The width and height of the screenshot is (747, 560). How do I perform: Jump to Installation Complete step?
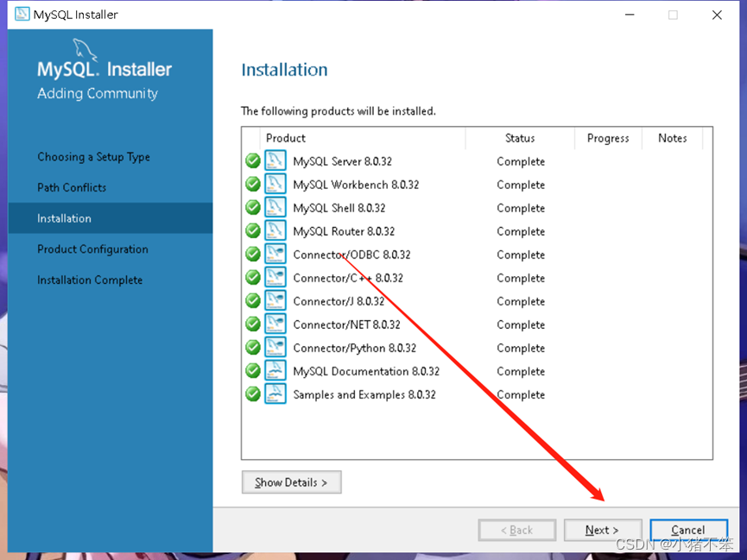click(90, 280)
